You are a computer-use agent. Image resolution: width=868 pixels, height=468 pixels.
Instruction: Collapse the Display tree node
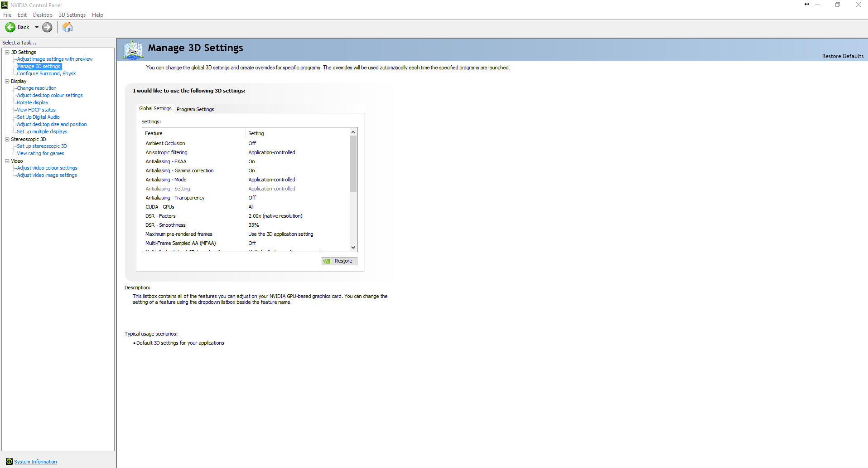click(x=7, y=81)
